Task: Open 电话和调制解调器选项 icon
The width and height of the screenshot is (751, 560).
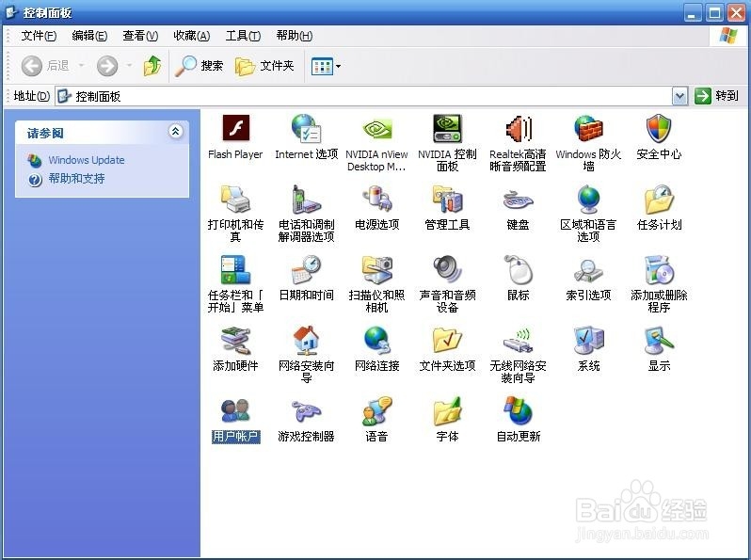Action: point(306,199)
